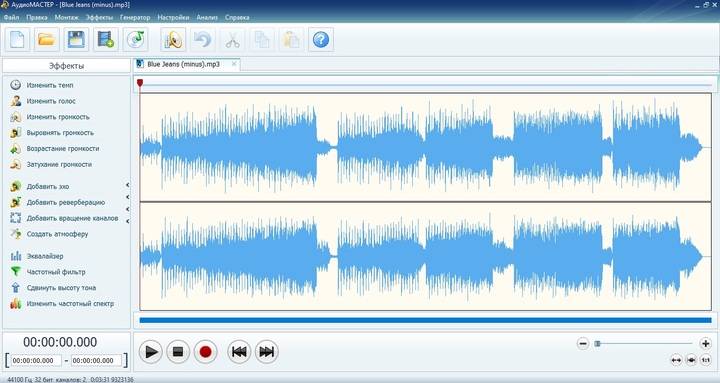Click the CD ripping toolbar icon
Image resolution: width=720 pixels, height=383 pixels.
click(x=135, y=39)
